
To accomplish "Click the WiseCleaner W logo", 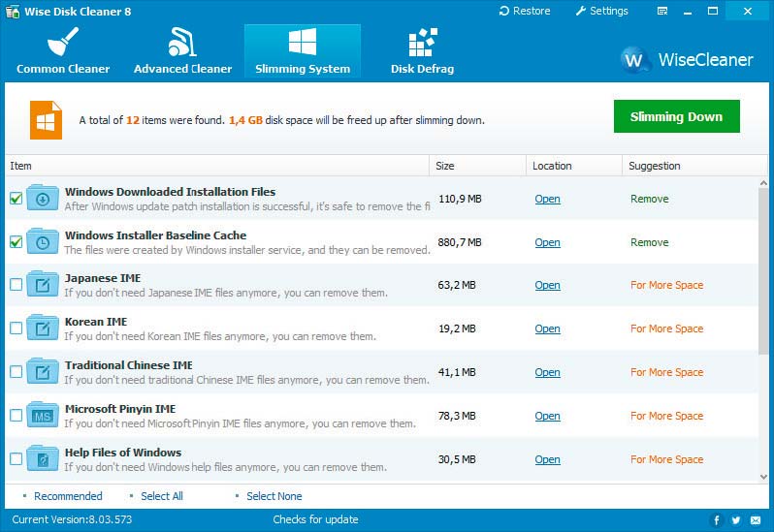I will click(x=634, y=60).
